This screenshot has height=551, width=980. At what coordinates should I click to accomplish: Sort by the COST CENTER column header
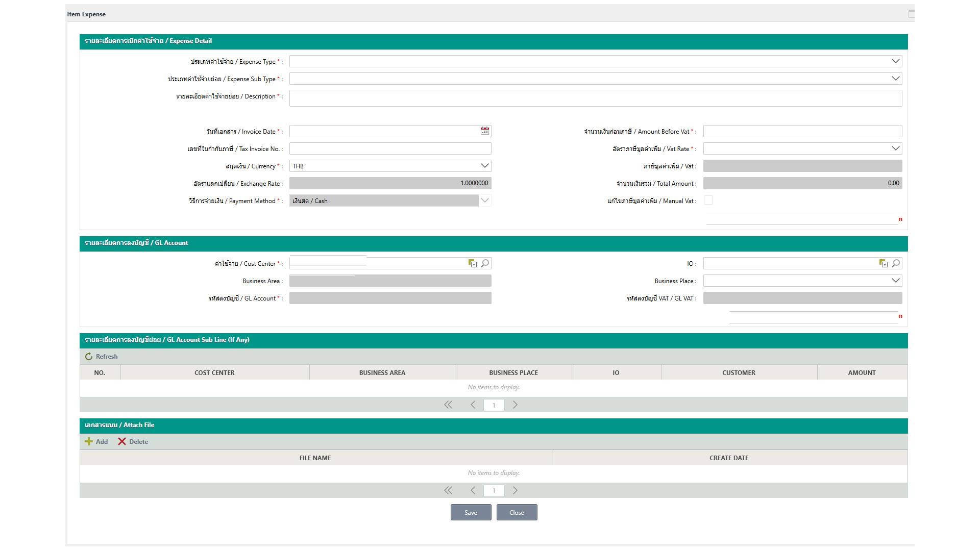(x=214, y=373)
